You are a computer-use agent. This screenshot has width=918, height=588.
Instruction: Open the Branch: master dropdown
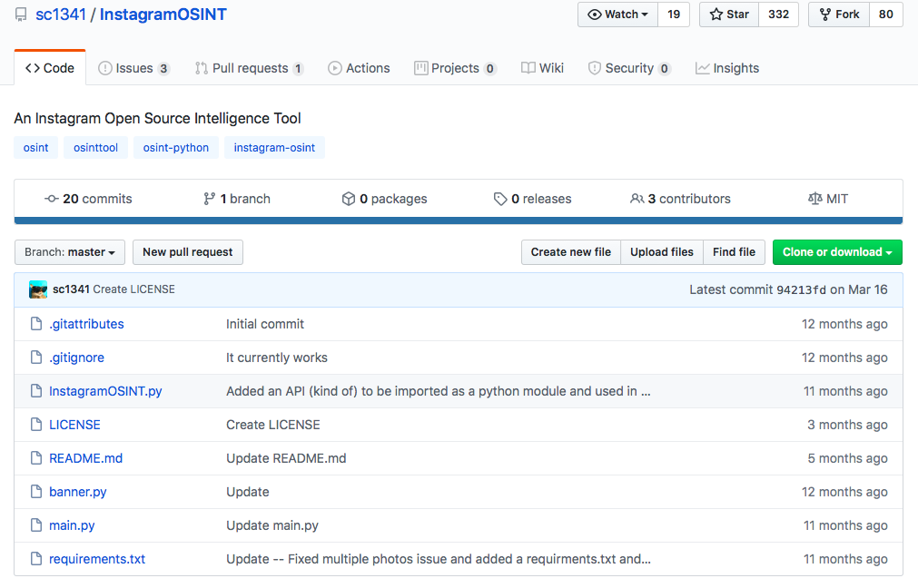coord(70,252)
